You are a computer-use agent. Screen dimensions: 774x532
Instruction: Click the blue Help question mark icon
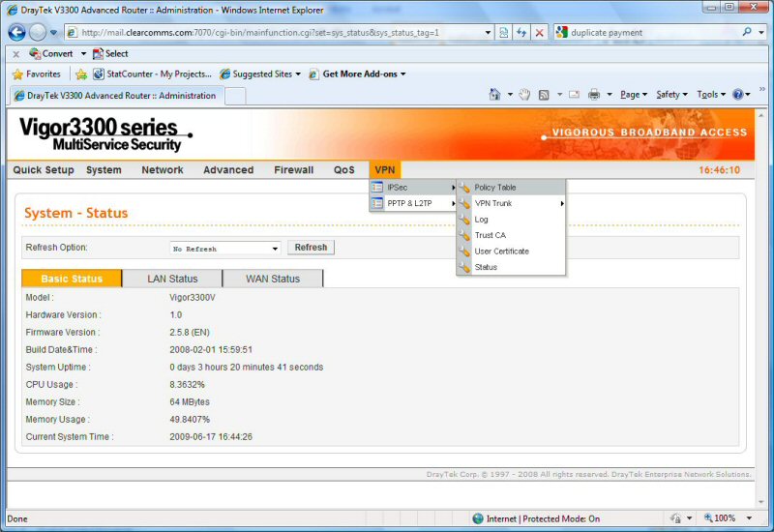738,94
